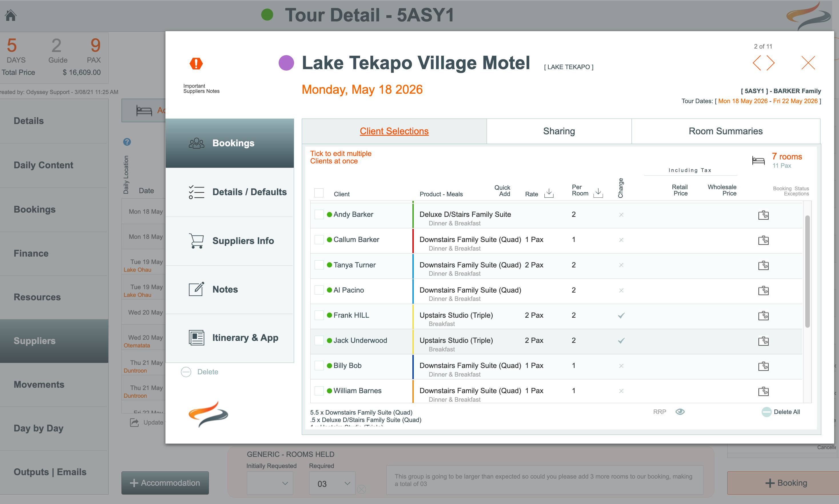Open the Required rooms dropdown showing 03

pos(332,483)
